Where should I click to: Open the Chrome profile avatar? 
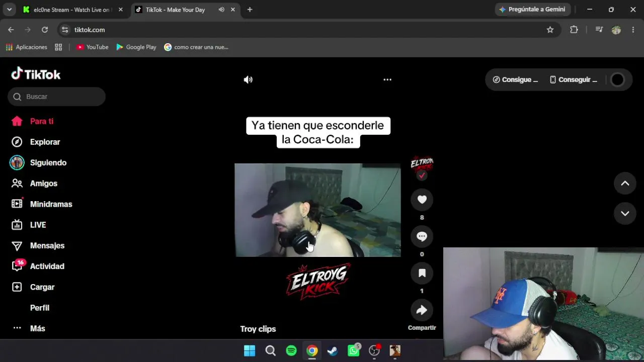[616, 30]
